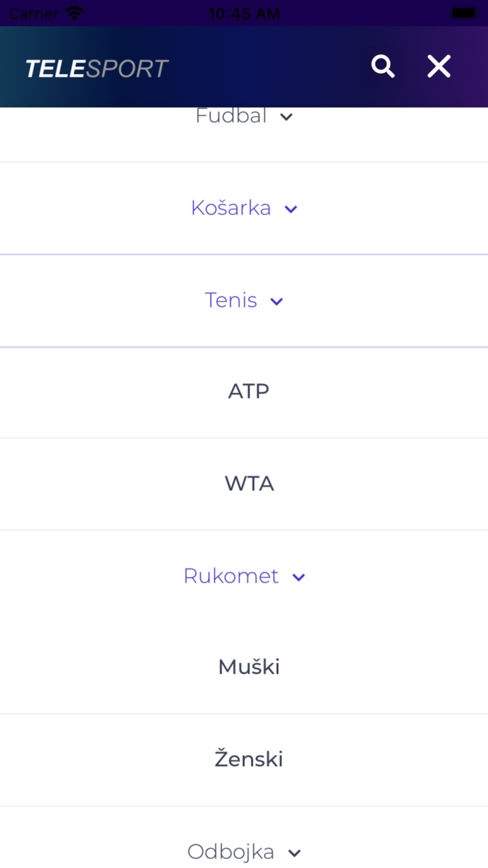
Task: Select the Košarka menu label
Action: tap(231, 208)
